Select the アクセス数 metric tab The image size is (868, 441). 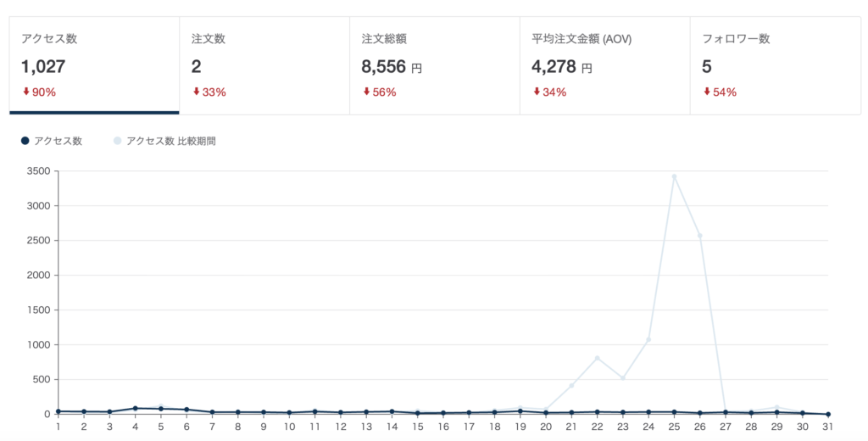(x=94, y=65)
